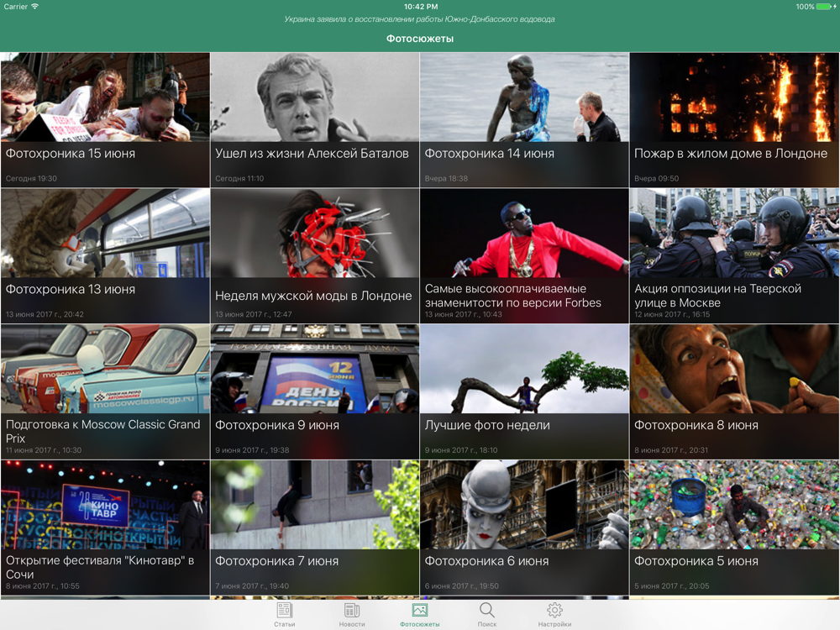
Task: Tap the date '13 июня 2017 г., 10:43'
Action: [464, 314]
